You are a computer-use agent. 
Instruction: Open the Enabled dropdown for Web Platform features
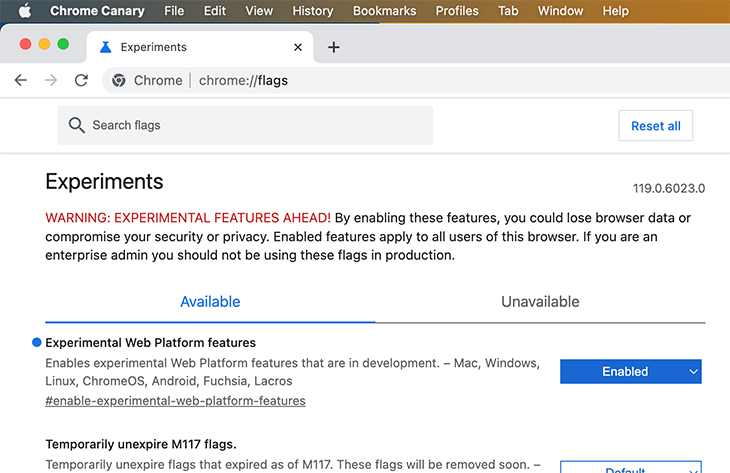click(x=630, y=371)
